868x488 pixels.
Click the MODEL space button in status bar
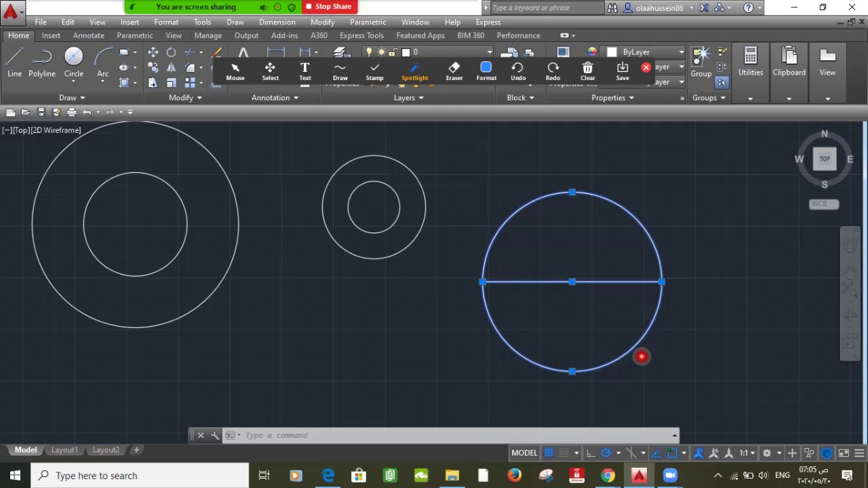click(x=524, y=453)
